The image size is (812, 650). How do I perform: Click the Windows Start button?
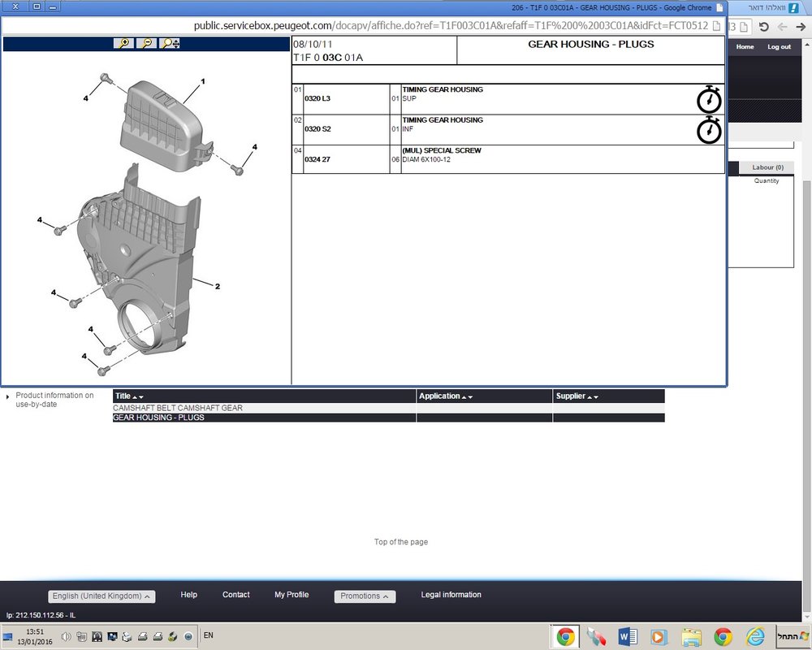point(793,636)
